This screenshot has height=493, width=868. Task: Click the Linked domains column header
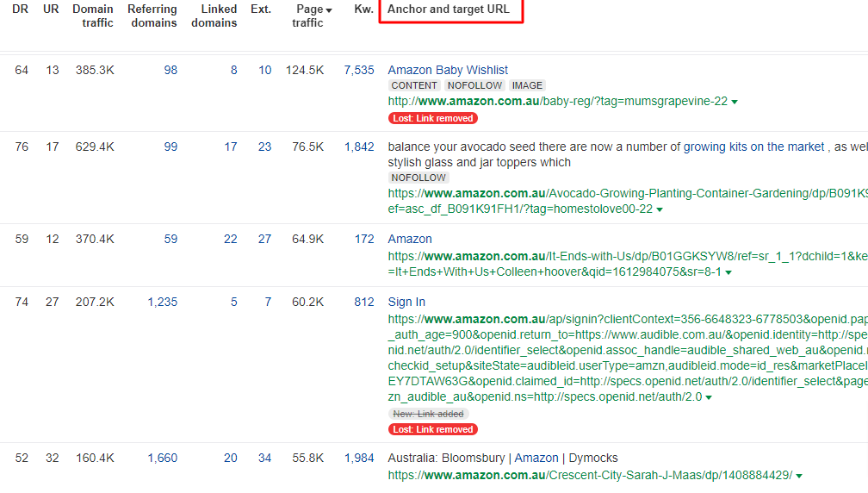(x=214, y=16)
